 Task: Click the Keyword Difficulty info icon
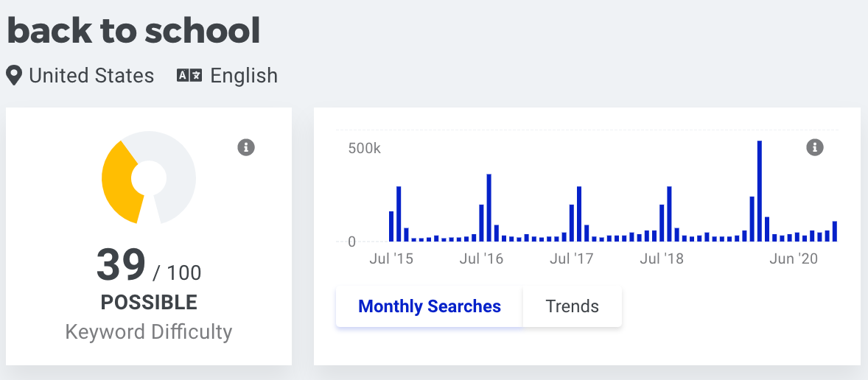click(246, 148)
